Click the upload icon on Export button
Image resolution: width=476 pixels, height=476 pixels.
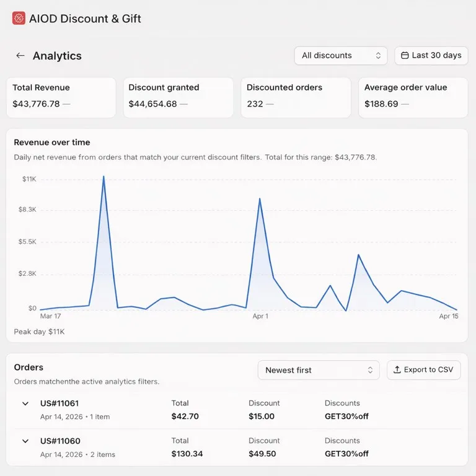pos(397,370)
